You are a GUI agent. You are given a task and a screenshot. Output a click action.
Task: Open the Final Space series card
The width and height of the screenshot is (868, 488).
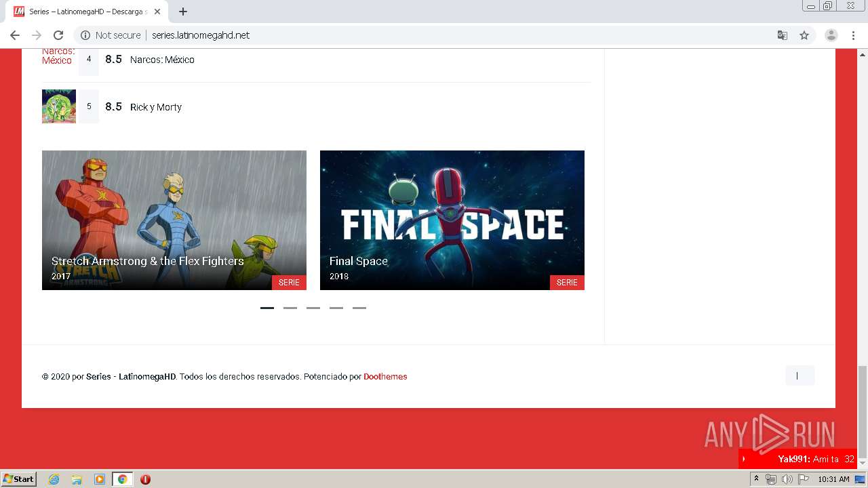(x=452, y=220)
